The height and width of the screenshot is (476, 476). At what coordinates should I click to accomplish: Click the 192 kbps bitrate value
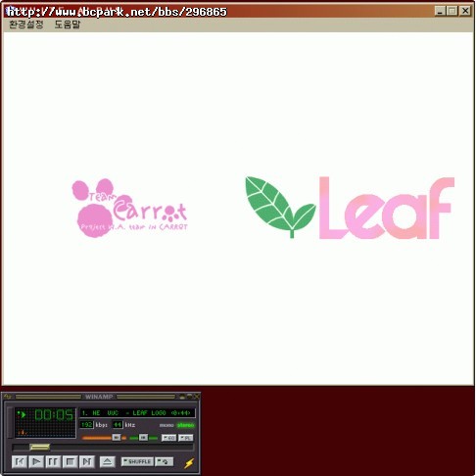point(86,425)
